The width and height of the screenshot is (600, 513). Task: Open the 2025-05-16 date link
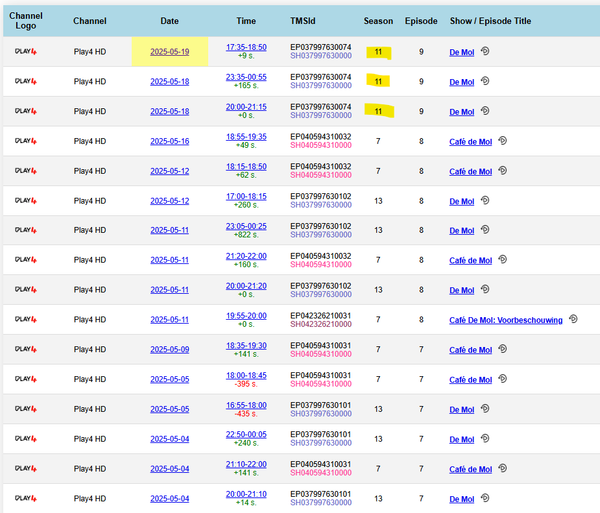169,142
